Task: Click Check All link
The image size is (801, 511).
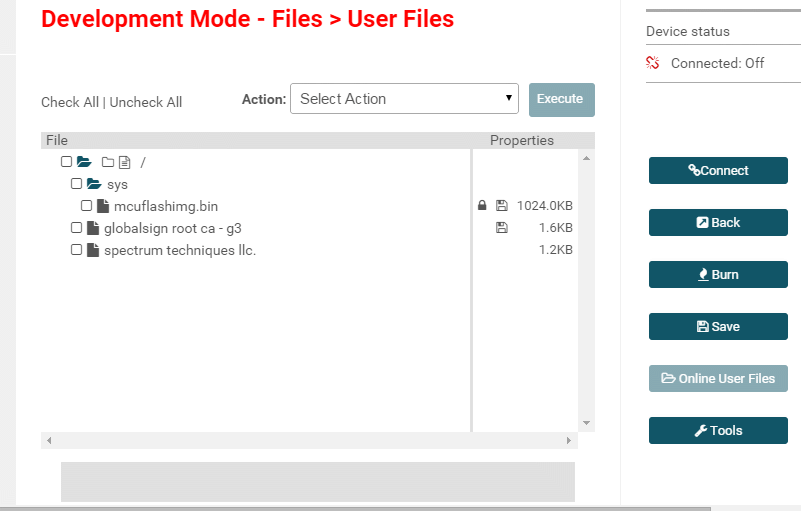Action: (x=69, y=102)
